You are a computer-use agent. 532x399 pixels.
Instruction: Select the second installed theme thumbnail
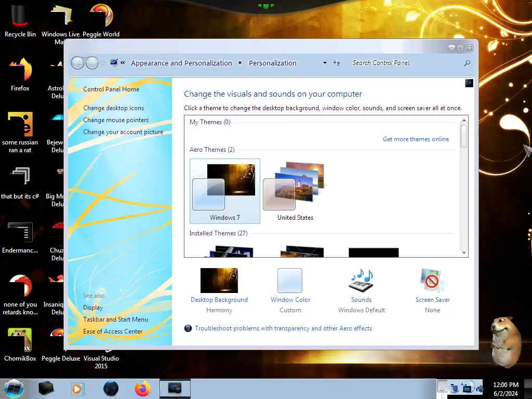coord(302,252)
